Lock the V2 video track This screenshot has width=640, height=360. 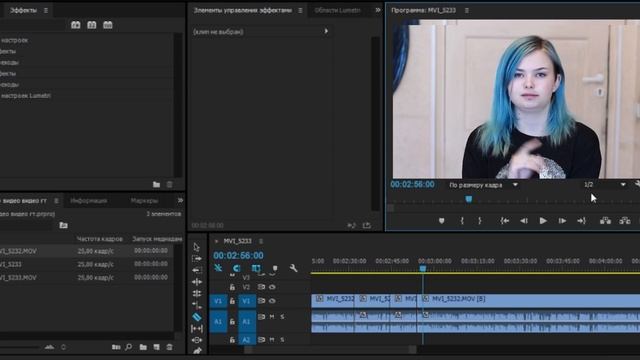click(x=232, y=287)
